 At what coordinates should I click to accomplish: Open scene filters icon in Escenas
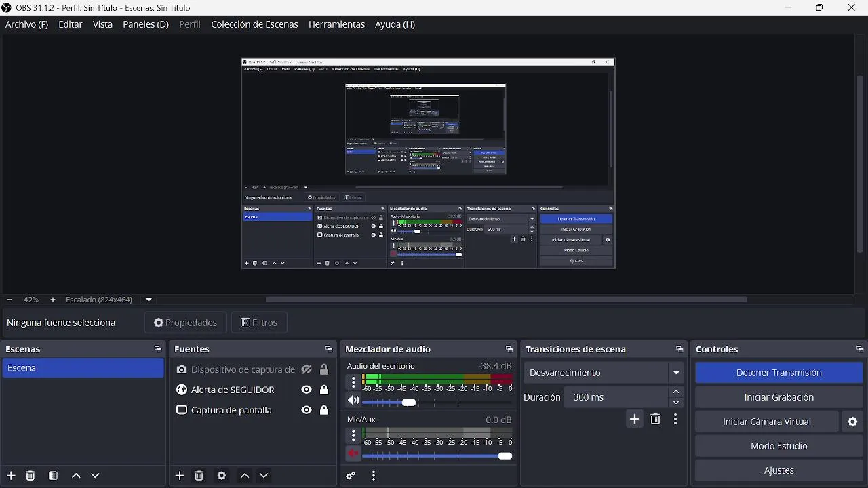tap(53, 476)
